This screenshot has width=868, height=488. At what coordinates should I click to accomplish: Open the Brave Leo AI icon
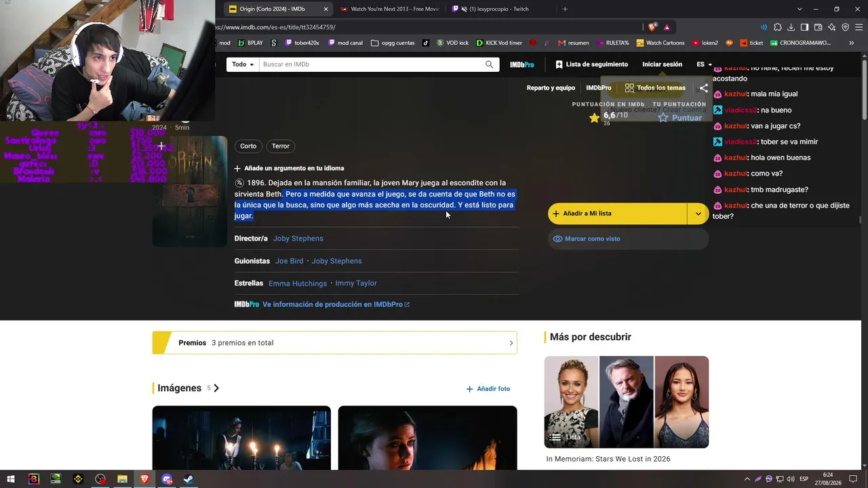(x=831, y=27)
